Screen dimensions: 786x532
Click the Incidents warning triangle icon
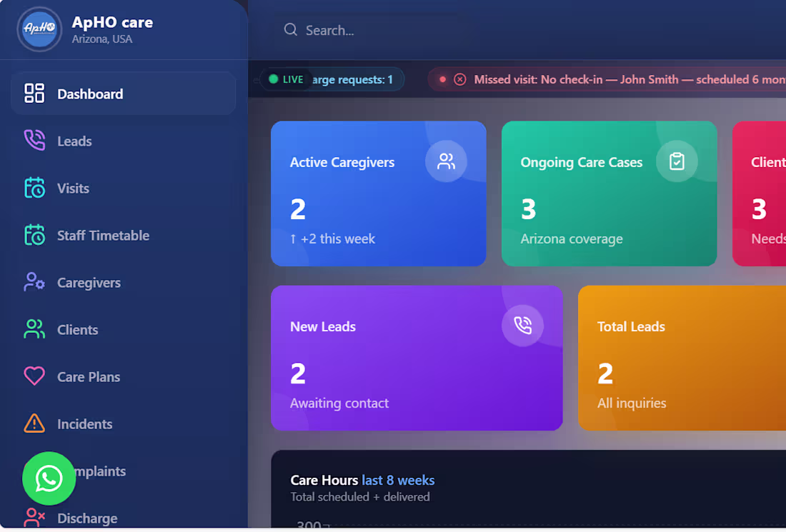tap(34, 423)
